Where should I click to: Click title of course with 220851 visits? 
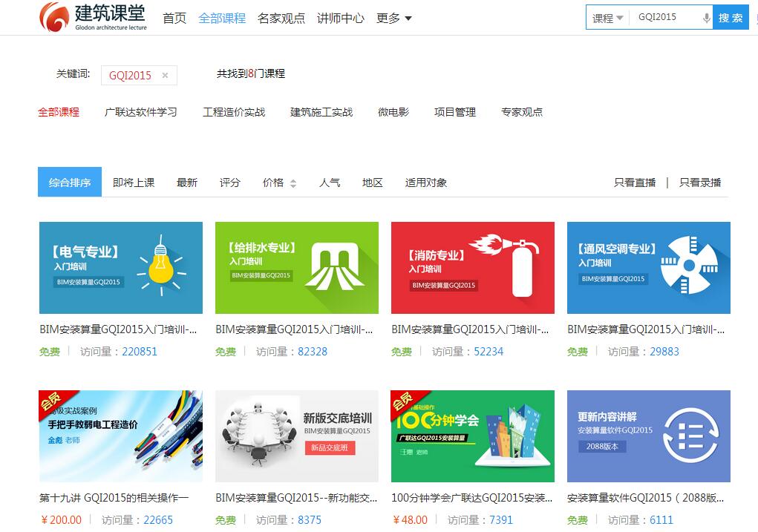point(118,329)
